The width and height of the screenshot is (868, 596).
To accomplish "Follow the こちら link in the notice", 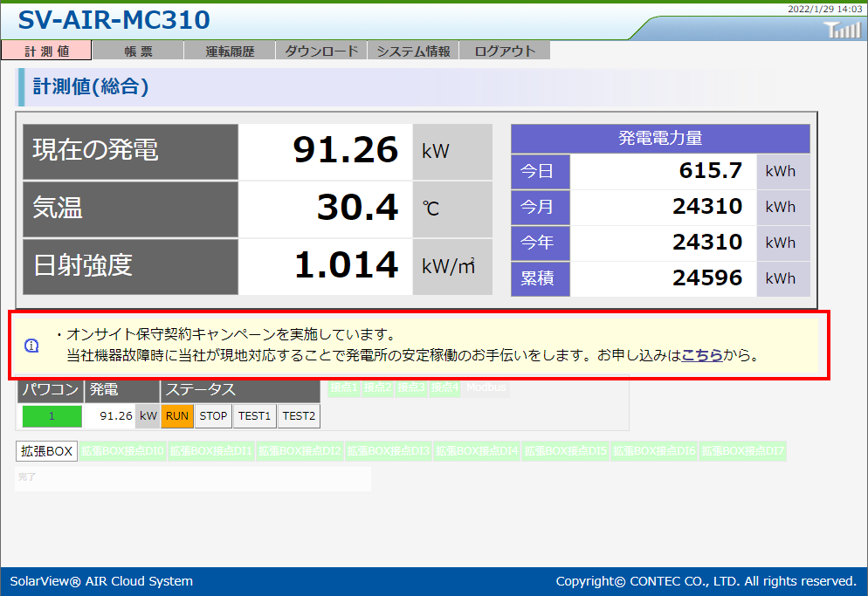I will [702, 356].
